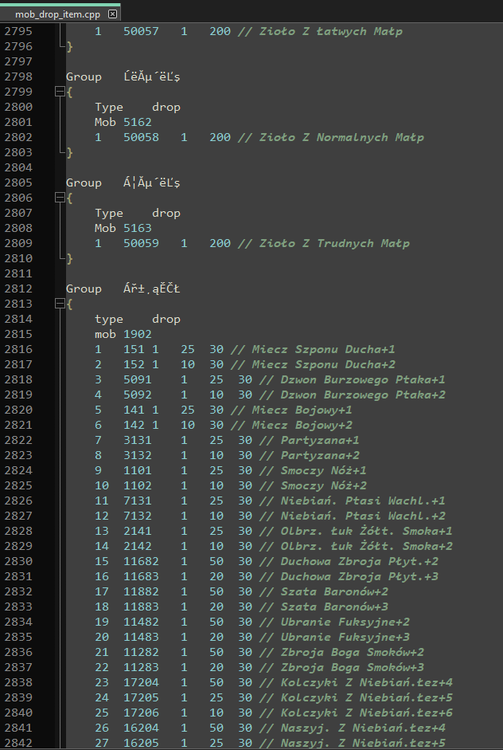503x750 pixels.
Task: Click comment 'Olbrz. Łuk Żółt. Smoka+1'
Action: coord(366,531)
